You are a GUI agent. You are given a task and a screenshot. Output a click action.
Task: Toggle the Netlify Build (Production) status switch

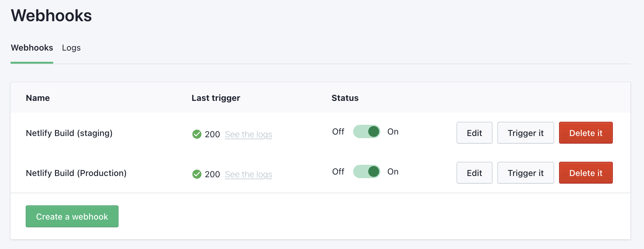coord(366,171)
